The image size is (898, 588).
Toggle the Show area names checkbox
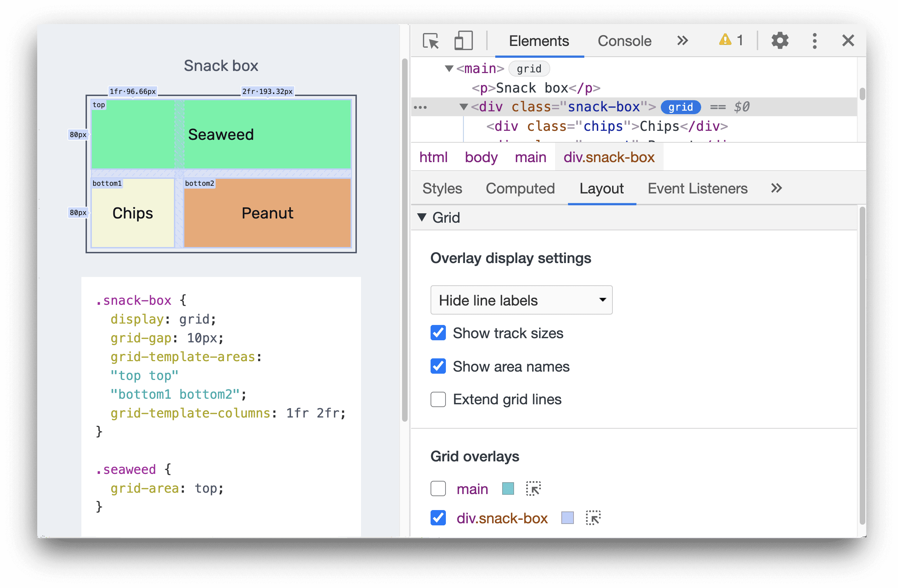point(438,367)
